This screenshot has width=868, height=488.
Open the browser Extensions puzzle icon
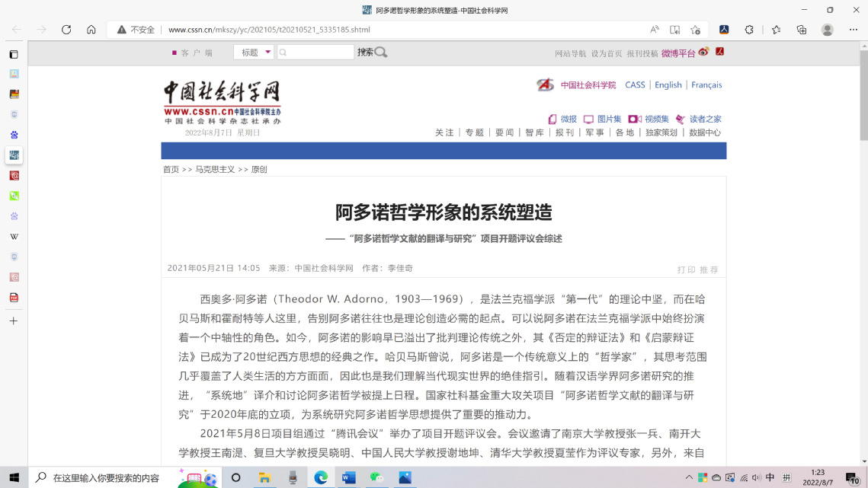(x=749, y=30)
